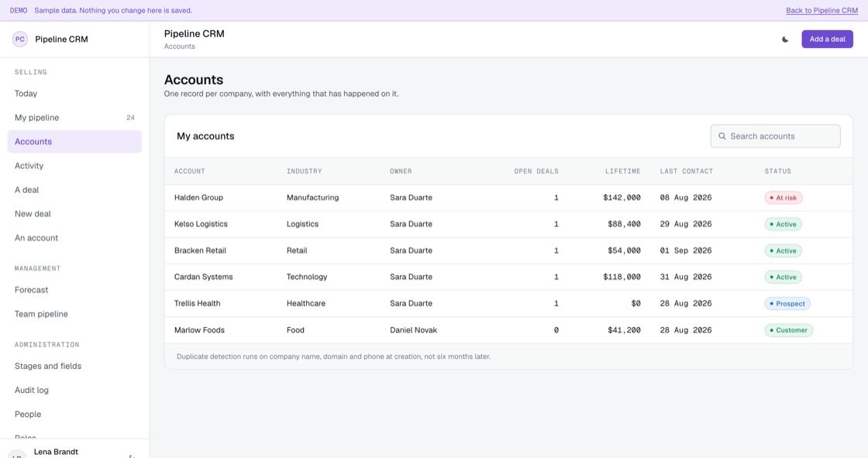Image resolution: width=868 pixels, height=458 pixels.
Task: Select the Accounts sidebar item
Action: click(x=74, y=142)
